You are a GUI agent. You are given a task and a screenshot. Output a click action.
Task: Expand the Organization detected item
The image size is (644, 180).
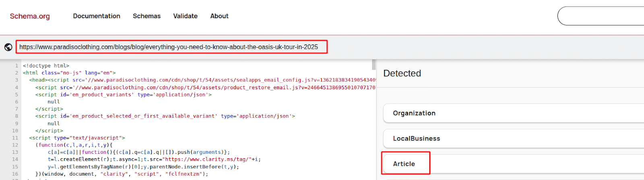point(514,113)
